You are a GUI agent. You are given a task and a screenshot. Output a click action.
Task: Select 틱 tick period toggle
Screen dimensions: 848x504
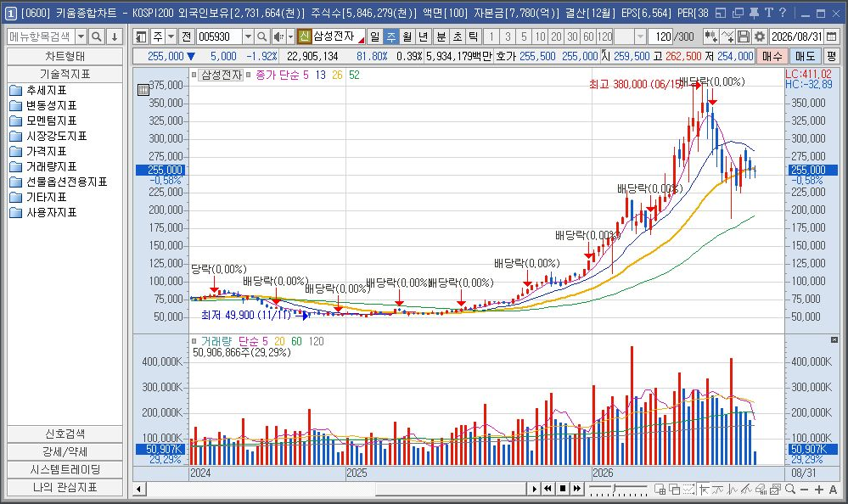(474, 36)
